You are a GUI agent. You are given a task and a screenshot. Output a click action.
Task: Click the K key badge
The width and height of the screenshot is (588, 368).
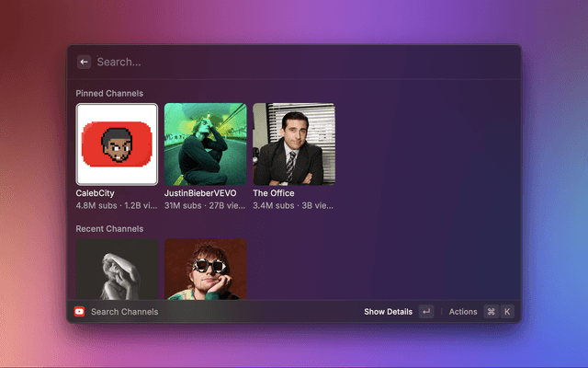(506, 312)
